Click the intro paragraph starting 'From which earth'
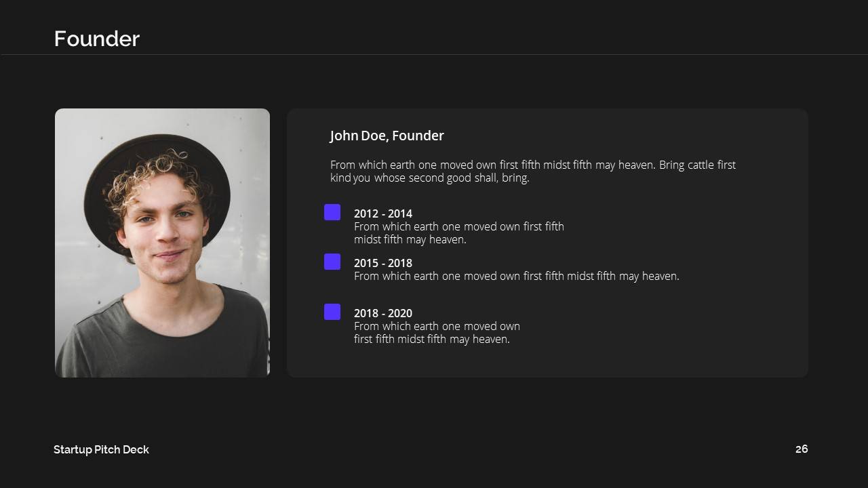868x488 pixels. point(533,171)
